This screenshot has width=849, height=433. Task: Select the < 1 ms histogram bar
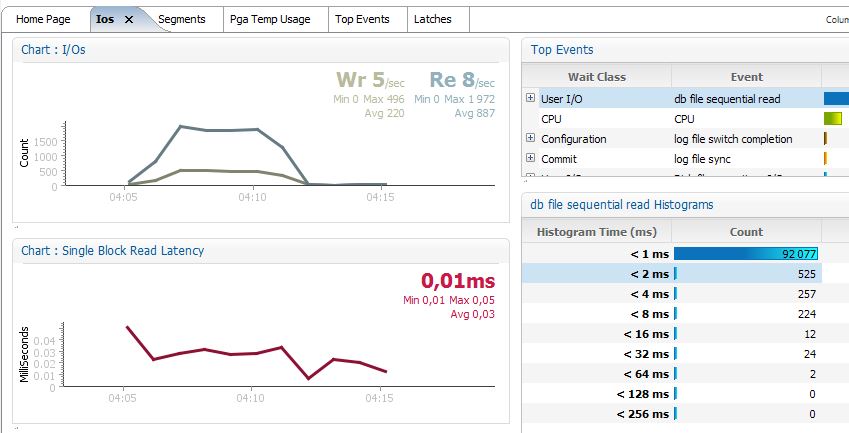coord(746,254)
